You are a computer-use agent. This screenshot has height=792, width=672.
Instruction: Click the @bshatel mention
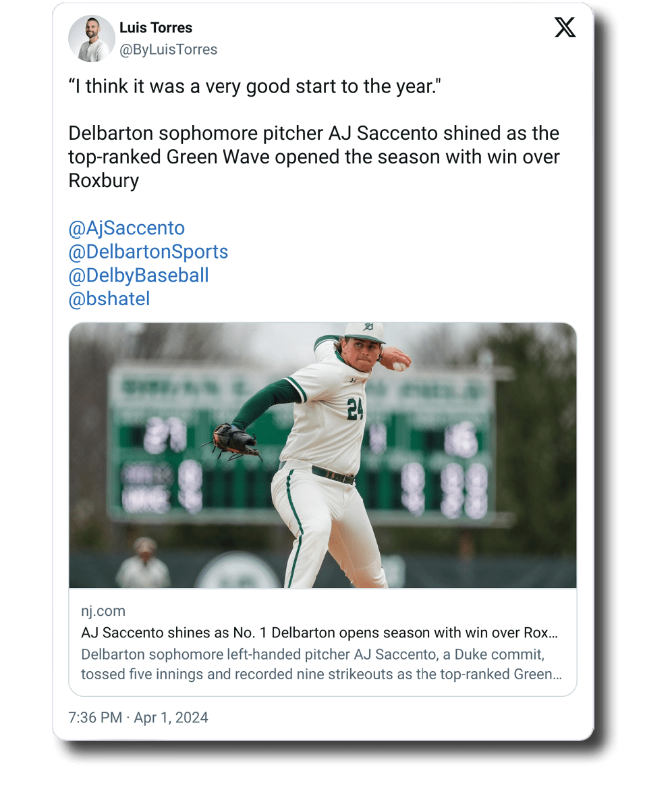click(109, 299)
